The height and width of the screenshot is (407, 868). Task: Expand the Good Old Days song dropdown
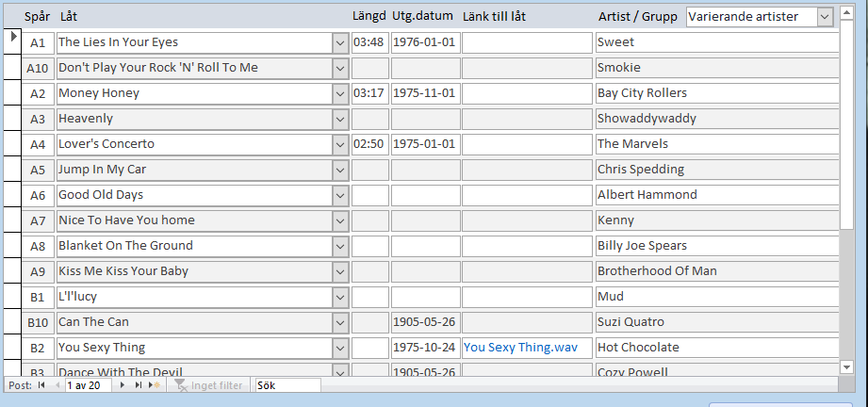tap(339, 195)
